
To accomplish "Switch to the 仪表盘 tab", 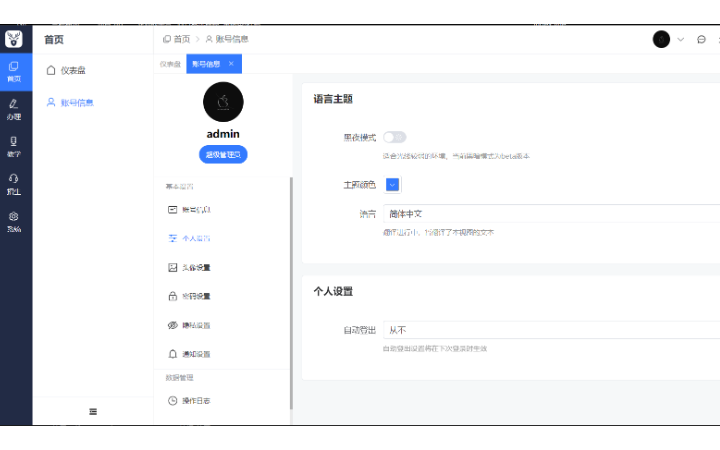I will tap(169, 64).
